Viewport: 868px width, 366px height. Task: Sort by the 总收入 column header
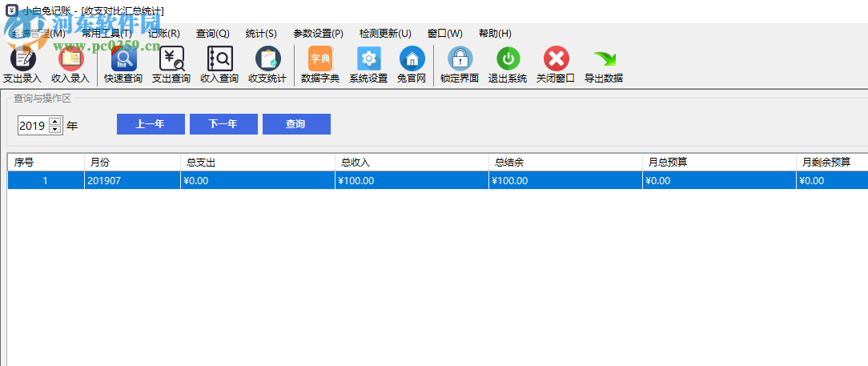point(412,163)
